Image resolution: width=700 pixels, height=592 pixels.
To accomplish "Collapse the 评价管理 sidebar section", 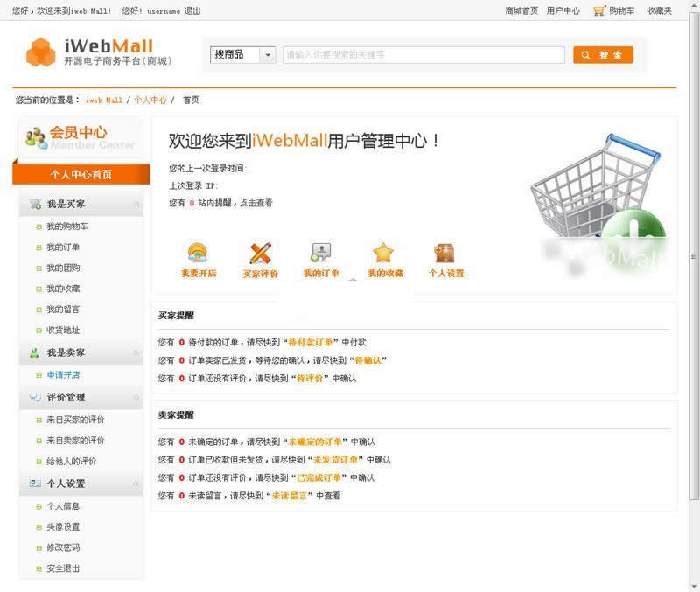I will click(x=136, y=397).
